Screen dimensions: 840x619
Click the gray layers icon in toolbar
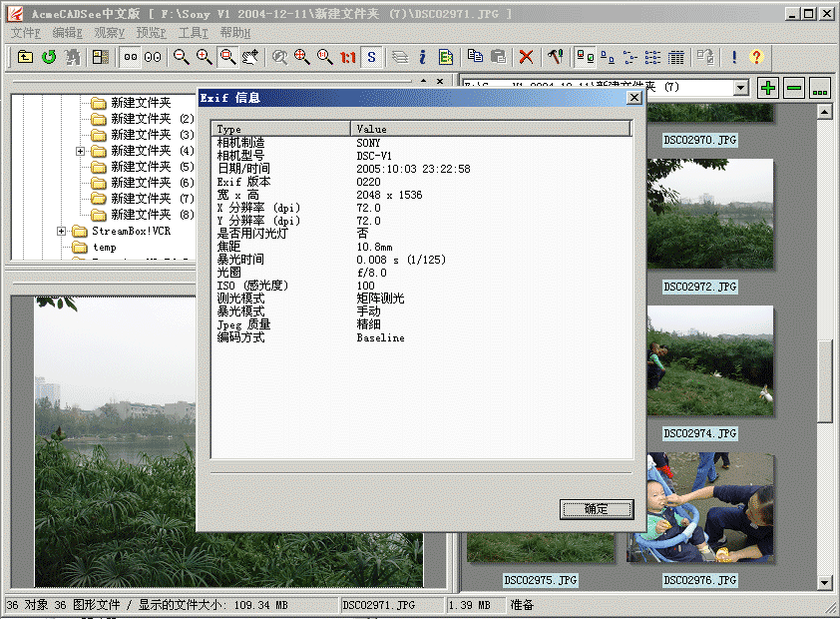point(400,57)
